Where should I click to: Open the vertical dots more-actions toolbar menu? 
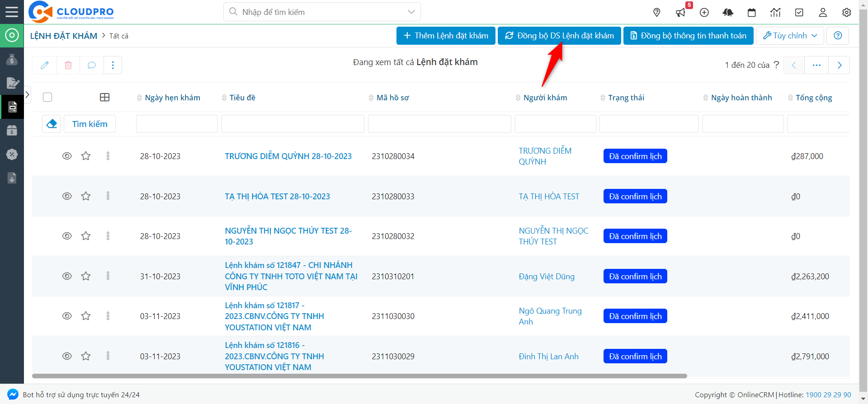click(x=113, y=65)
